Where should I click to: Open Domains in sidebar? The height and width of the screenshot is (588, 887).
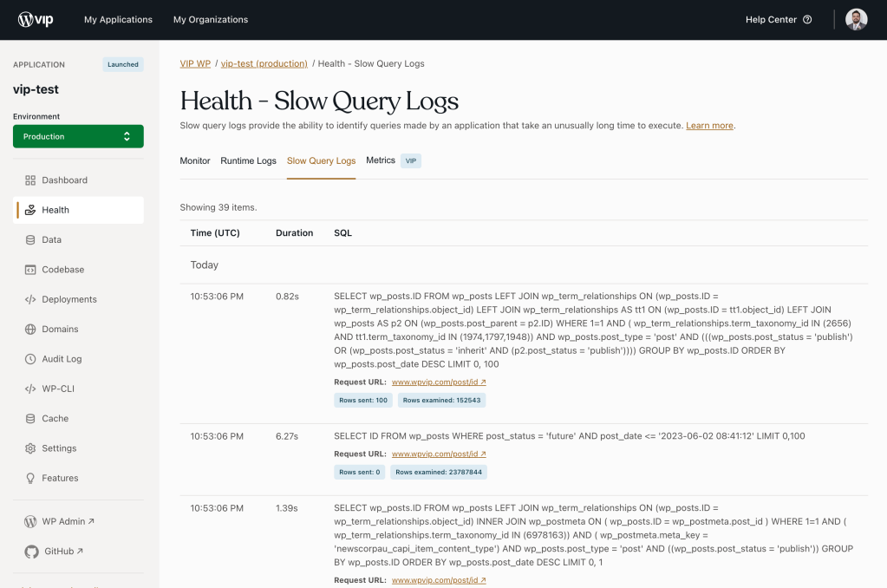(x=78, y=330)
